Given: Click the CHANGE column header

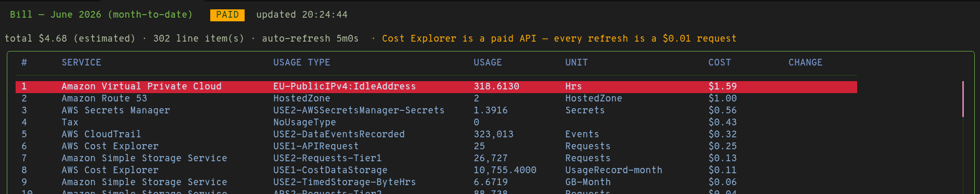Looking at the screenshot, I should 806,62.
